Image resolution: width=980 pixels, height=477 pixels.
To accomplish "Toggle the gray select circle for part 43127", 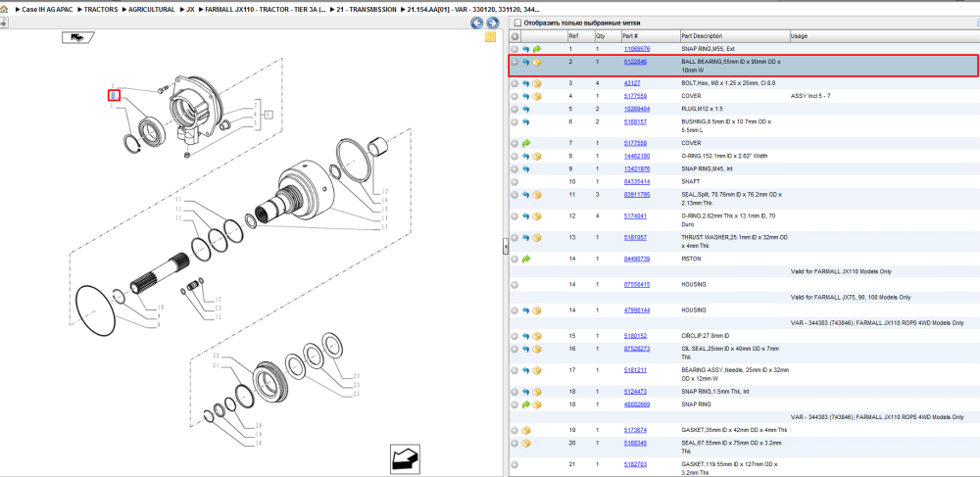I will pyautogui.click(x=515, y=83).
